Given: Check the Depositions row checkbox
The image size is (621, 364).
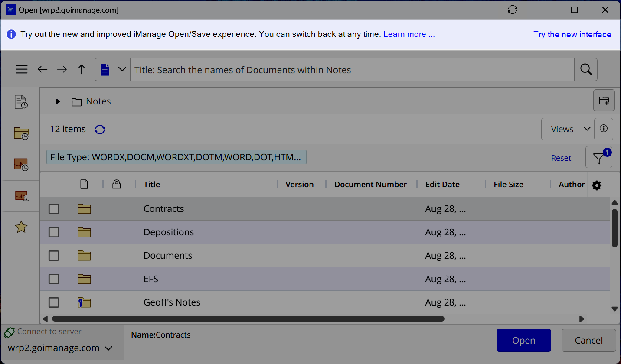Looking at the screenshot, I should coord(53,232).
